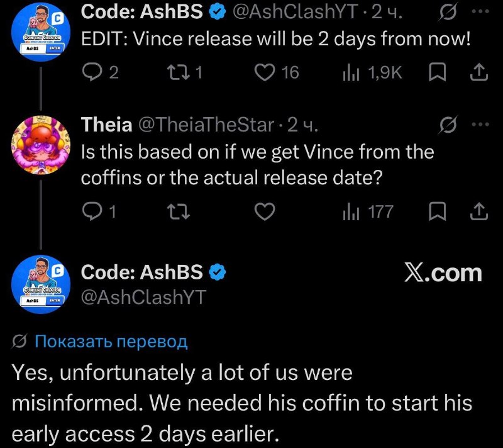The height and width of the screenshot is (448, 503).
Task: Reply to Theia's coffins question
Action: coord(99,212)
